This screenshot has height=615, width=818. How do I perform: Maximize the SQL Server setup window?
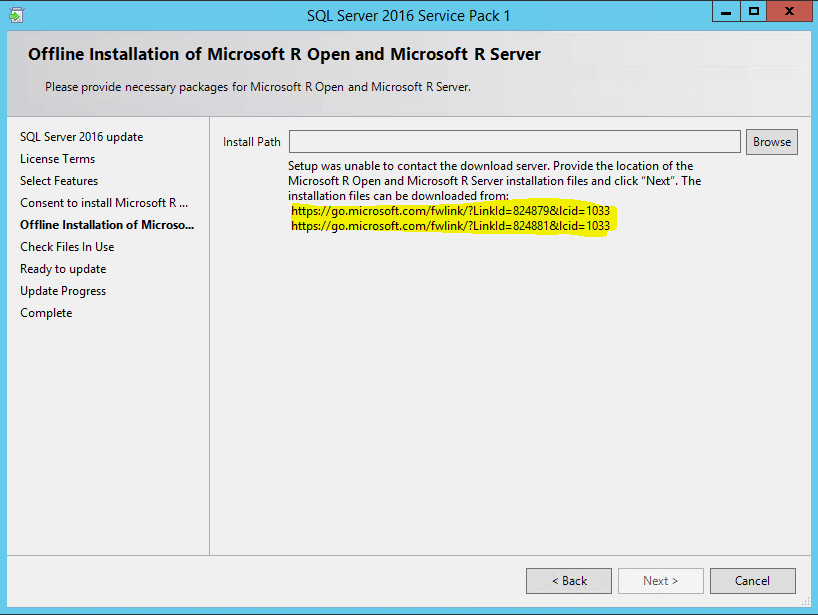click(753, 11)
